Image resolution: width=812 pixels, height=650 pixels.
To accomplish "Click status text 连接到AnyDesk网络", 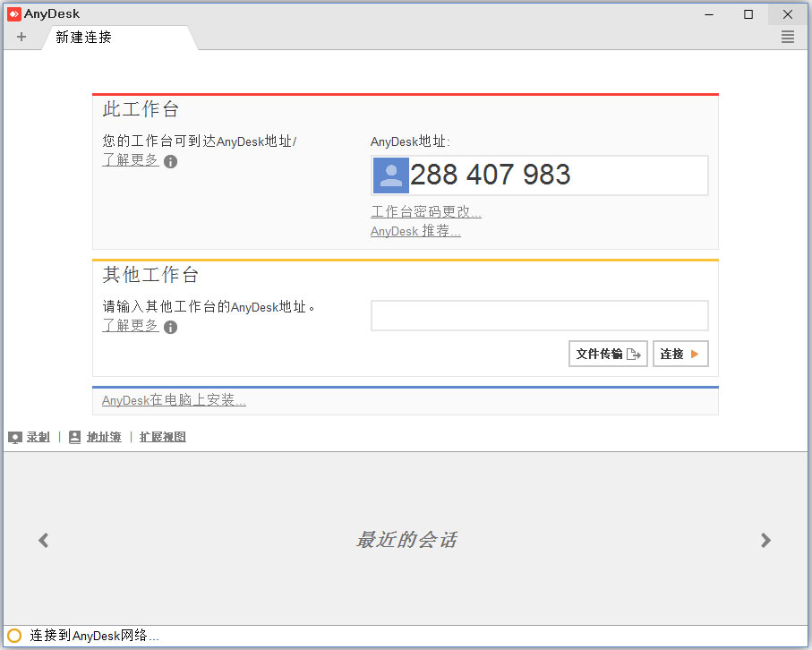I will pyautogui.click(x=94, y=636).
